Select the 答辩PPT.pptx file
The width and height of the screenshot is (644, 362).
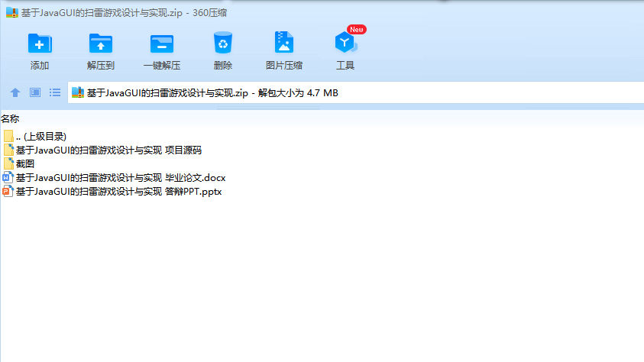(112, 192)
